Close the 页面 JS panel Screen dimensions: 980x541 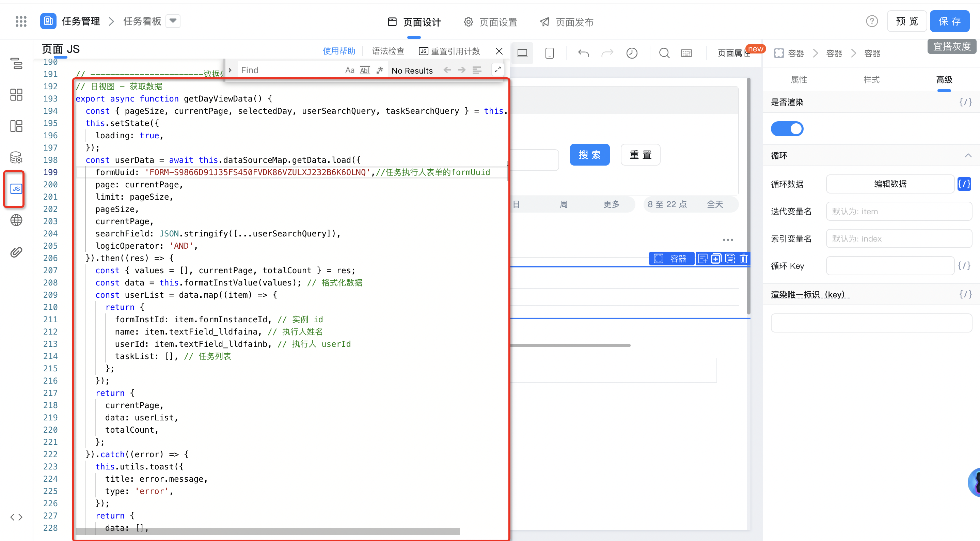point(499,51)
